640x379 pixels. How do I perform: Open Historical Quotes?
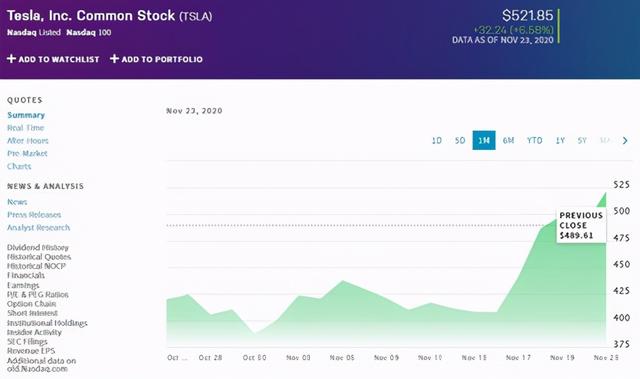(x=39, y=257)
